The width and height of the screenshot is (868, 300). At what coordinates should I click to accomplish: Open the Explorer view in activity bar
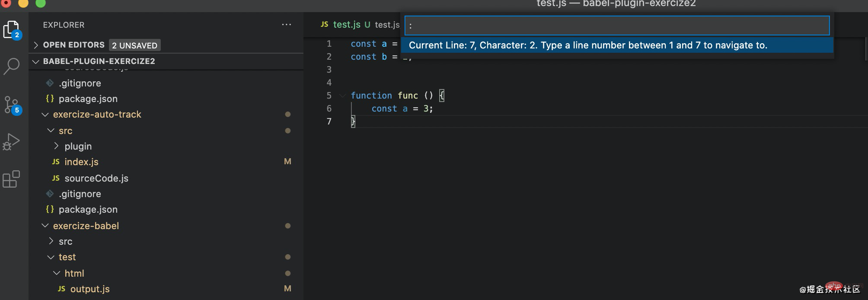click(x=12, y=29)
